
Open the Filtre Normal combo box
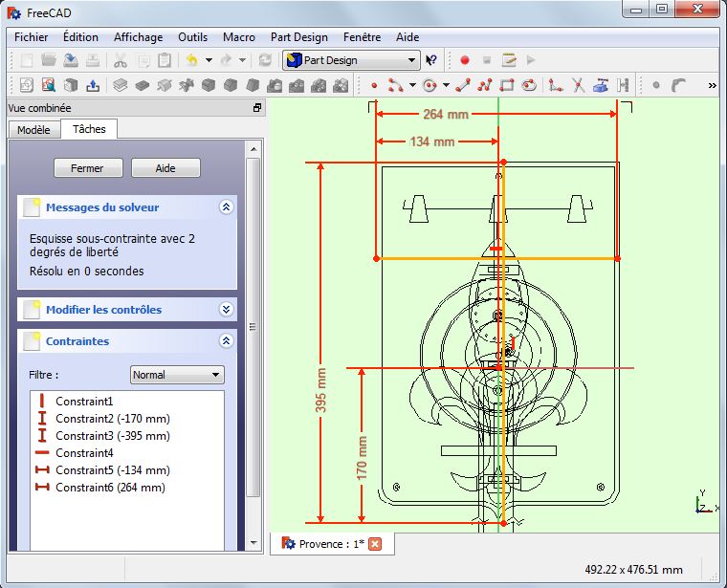177,375
